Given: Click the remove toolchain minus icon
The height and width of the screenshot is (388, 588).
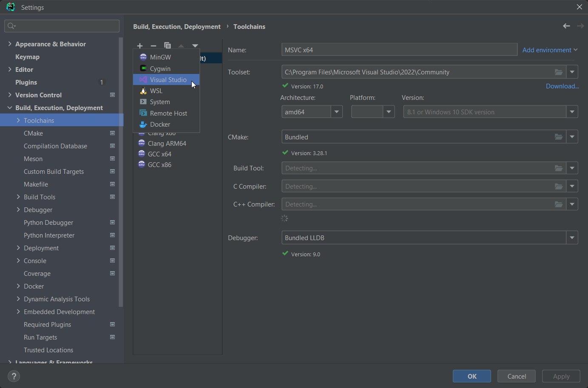Looking at the screenshot, I should pyautogui.click(x=153, y=46).
